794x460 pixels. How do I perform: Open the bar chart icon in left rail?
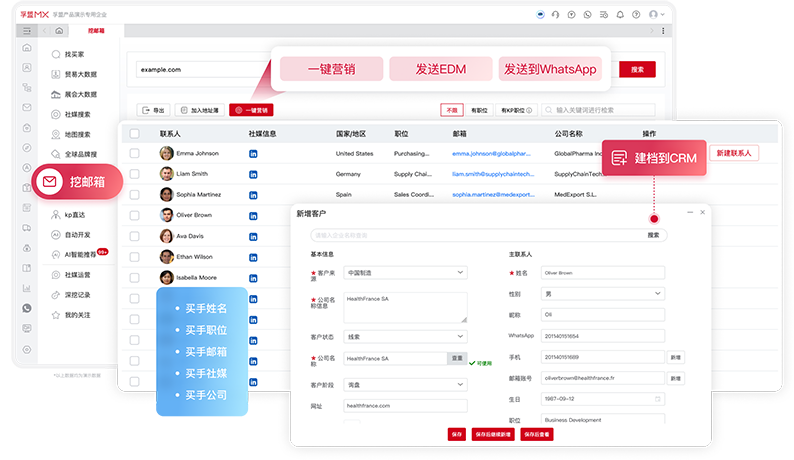[27, 288]
